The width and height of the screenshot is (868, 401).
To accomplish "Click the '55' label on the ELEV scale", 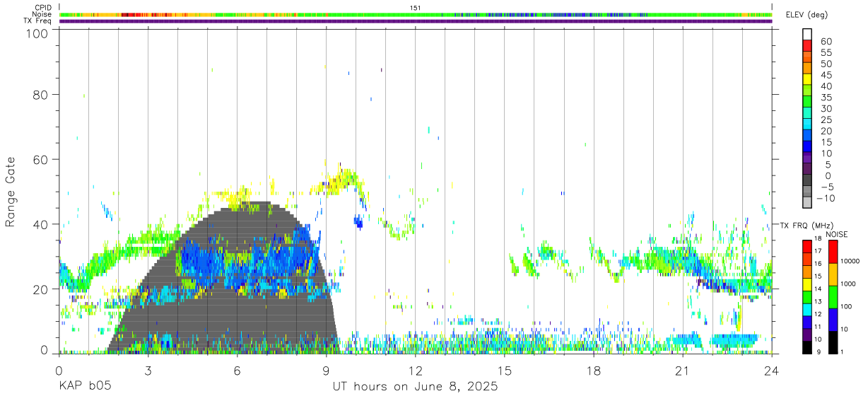I will (x=826, y=53).
